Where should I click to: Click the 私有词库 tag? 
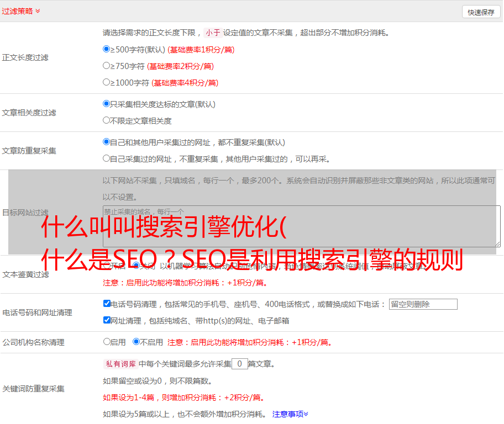119,364
